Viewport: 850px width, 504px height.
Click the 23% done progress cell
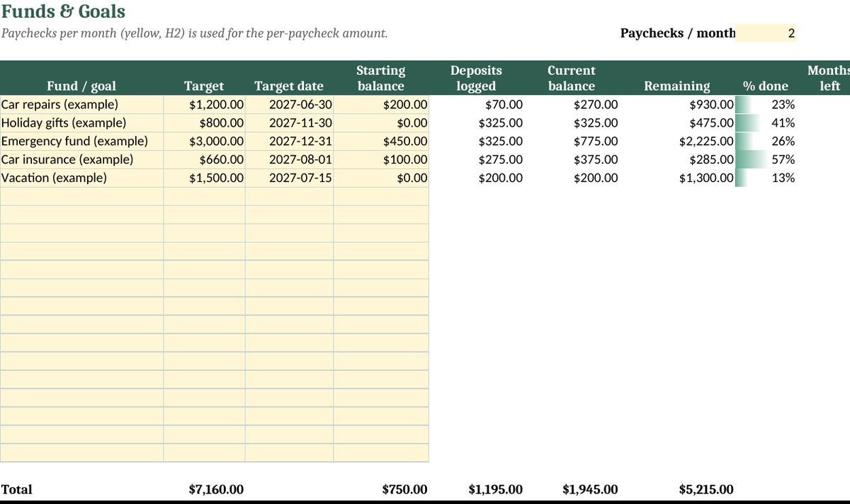(x=766, y=105)
